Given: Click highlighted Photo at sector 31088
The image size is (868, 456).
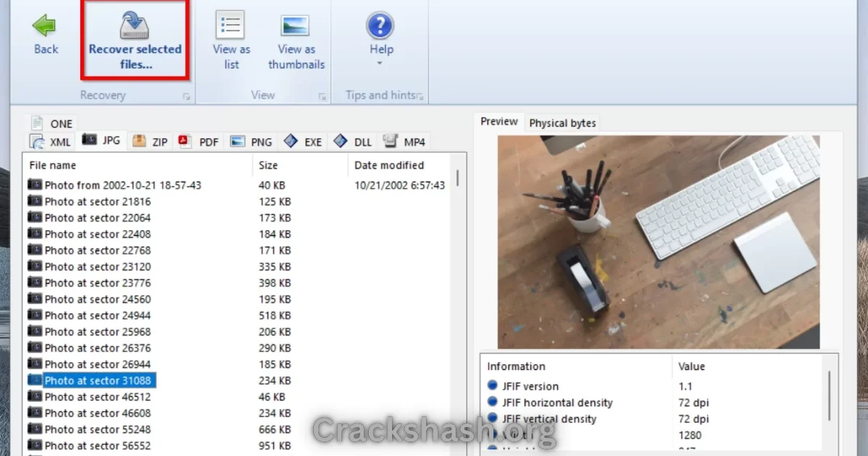Looking at the screenshot, I should (x=99, y=381).
